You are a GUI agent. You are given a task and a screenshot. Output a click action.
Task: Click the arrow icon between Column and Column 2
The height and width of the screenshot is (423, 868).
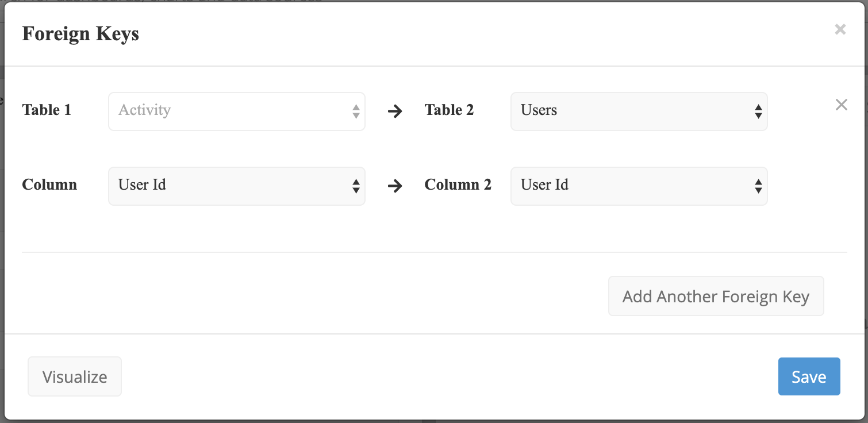pos(395,186)
